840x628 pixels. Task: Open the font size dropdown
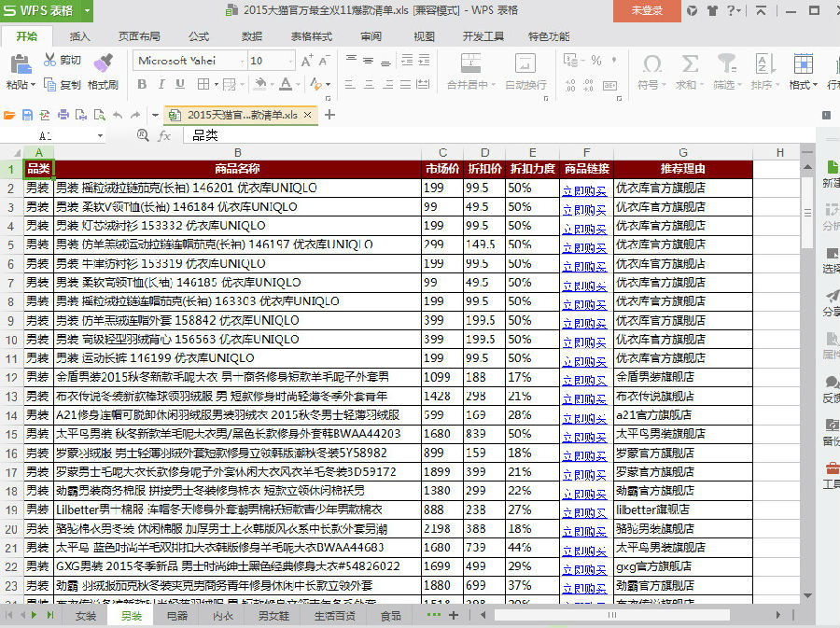[x=291, y=61]
